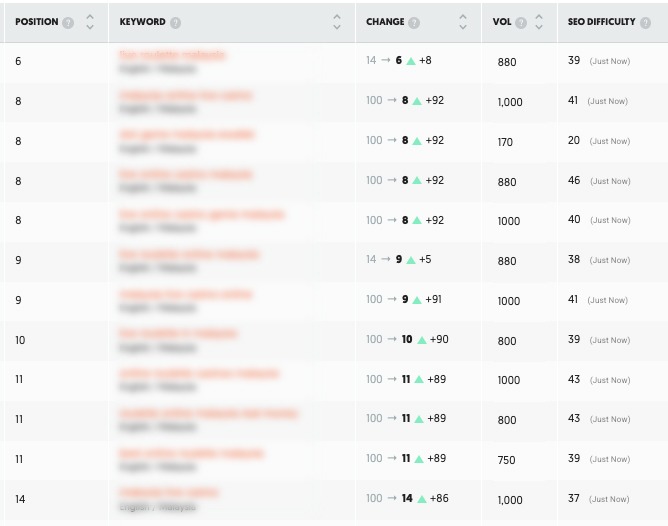Click the change cell '14 → 6 +8'
This screenshot has height=526, width=668.
(399, 60)
